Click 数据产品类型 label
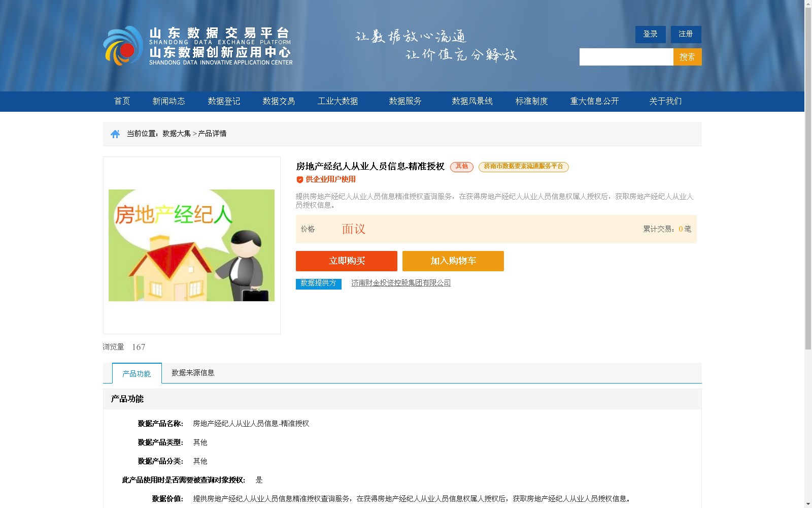 (x=160, y=442)
